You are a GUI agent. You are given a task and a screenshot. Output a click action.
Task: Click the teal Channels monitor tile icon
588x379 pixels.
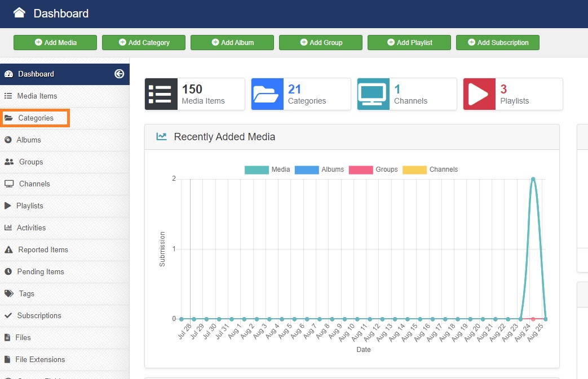point(373,94)
